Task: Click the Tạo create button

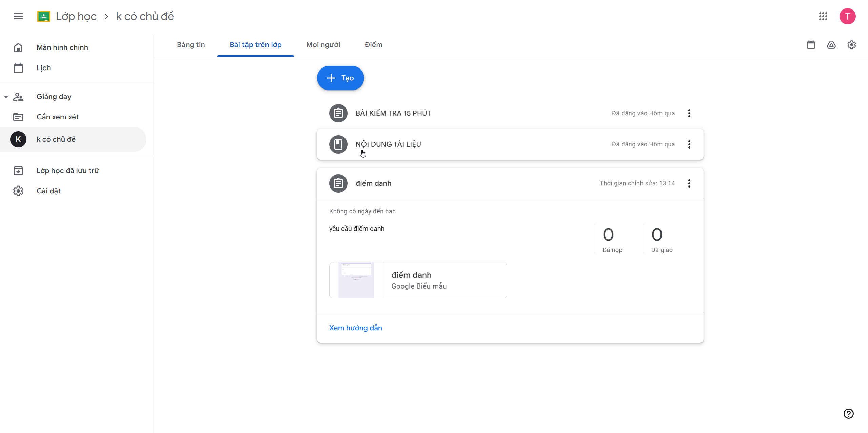Action: pos(340,78)
